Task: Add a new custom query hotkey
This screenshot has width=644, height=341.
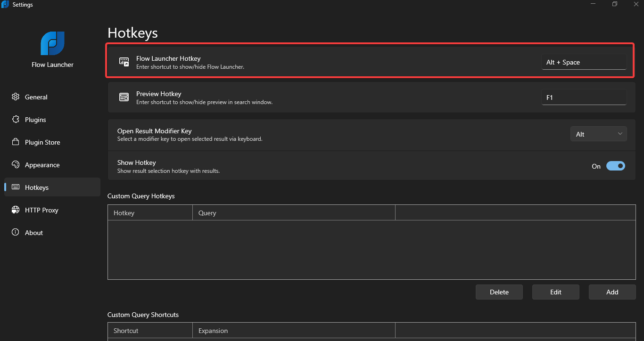Action: click(612, 292)
